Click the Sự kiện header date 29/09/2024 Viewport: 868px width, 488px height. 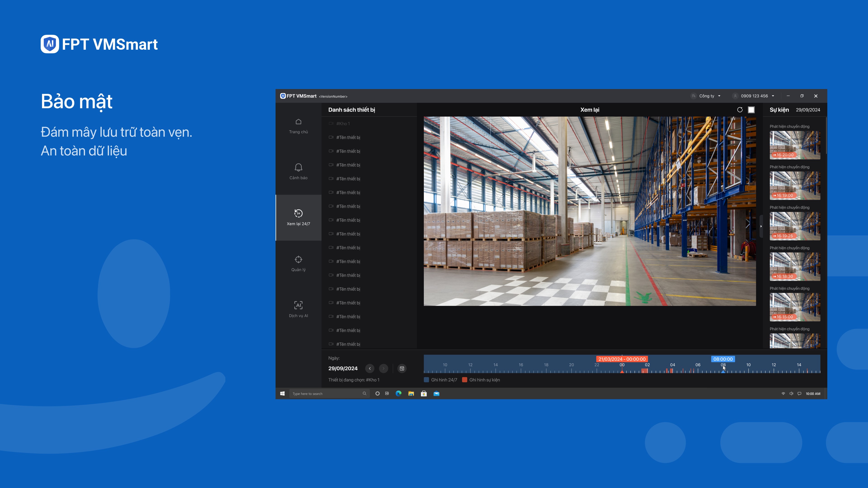(808, 110)
